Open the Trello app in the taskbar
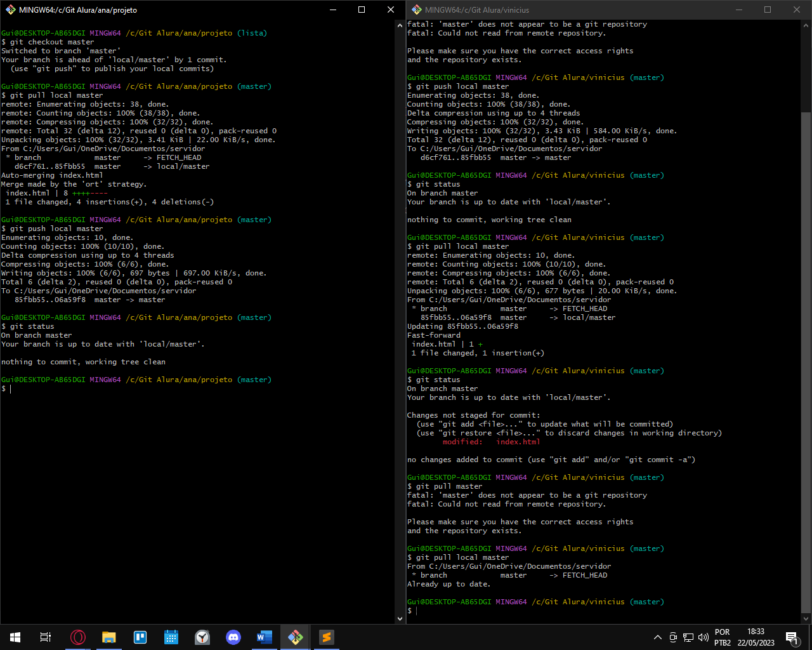This screenshot has height=650, width=812. pyautogui.click(x=140, y=637)
